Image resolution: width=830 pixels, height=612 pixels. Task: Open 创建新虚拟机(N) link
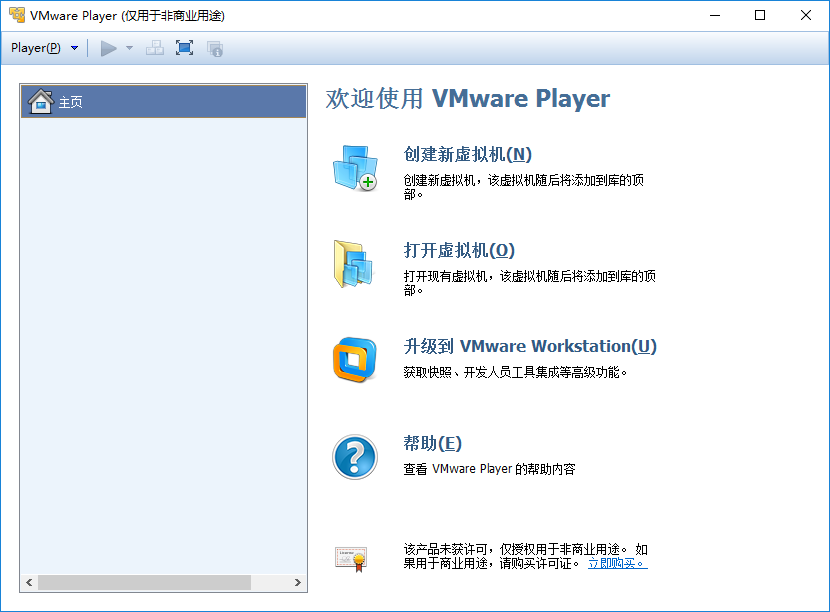(x=467, y=154)
